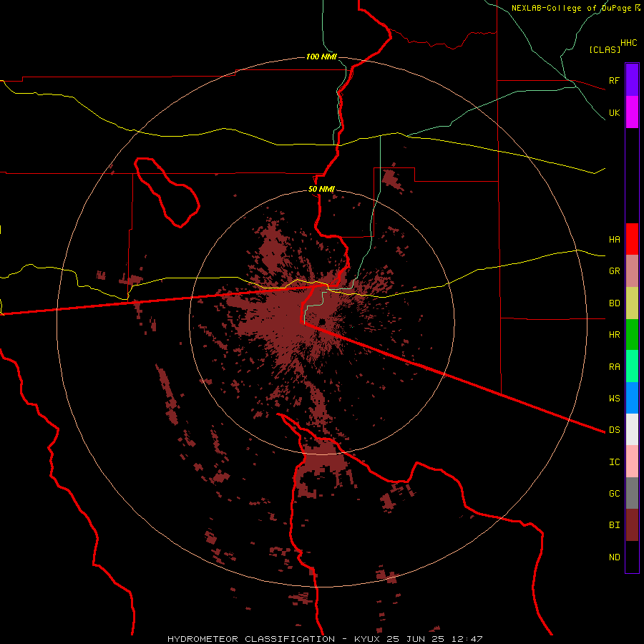Click the HR legend label
The height and width of the screenshot is (644, 644).
click(x=615, y=335)
